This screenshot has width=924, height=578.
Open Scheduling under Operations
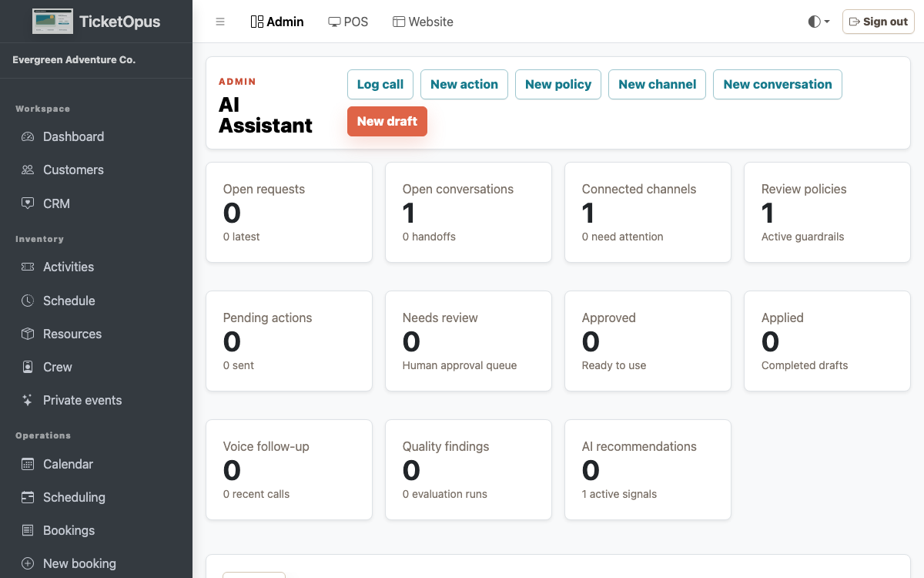click(96, 498)
